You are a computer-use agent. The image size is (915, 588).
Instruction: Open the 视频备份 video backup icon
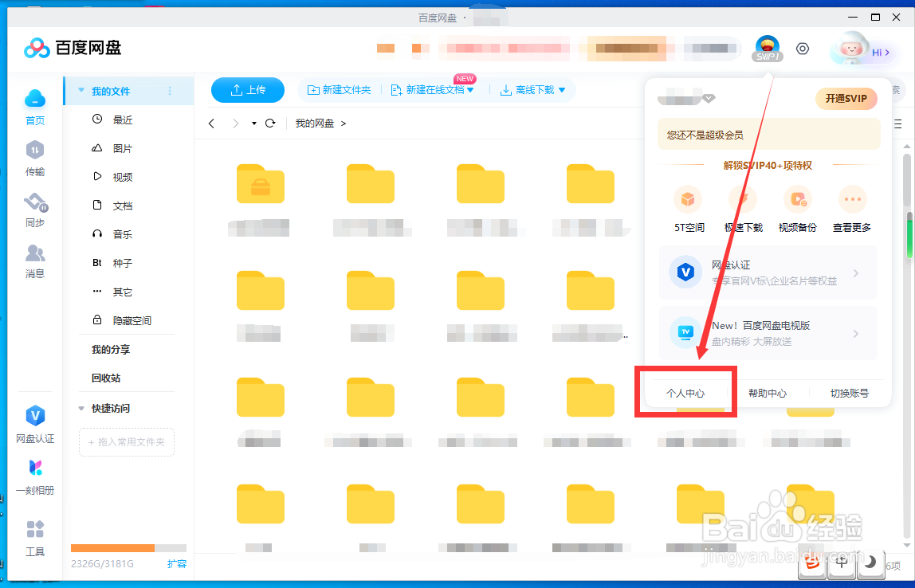797,200
